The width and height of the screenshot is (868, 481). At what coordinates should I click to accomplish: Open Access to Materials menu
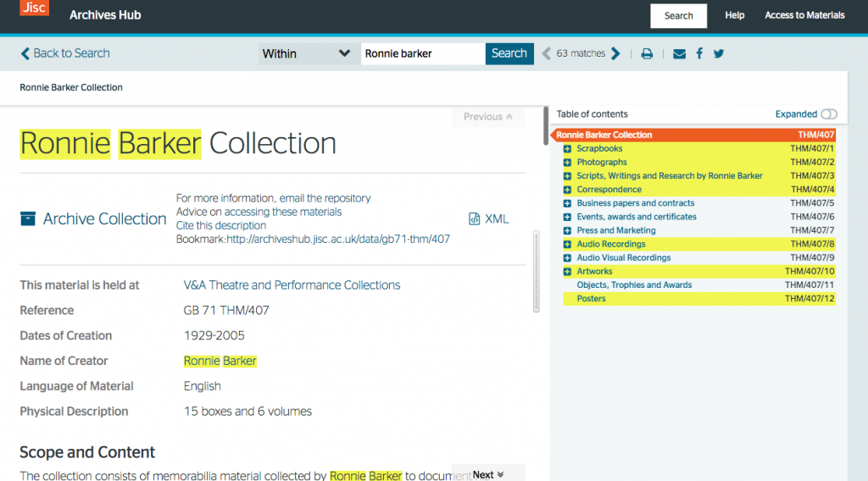tap(804, 15)
